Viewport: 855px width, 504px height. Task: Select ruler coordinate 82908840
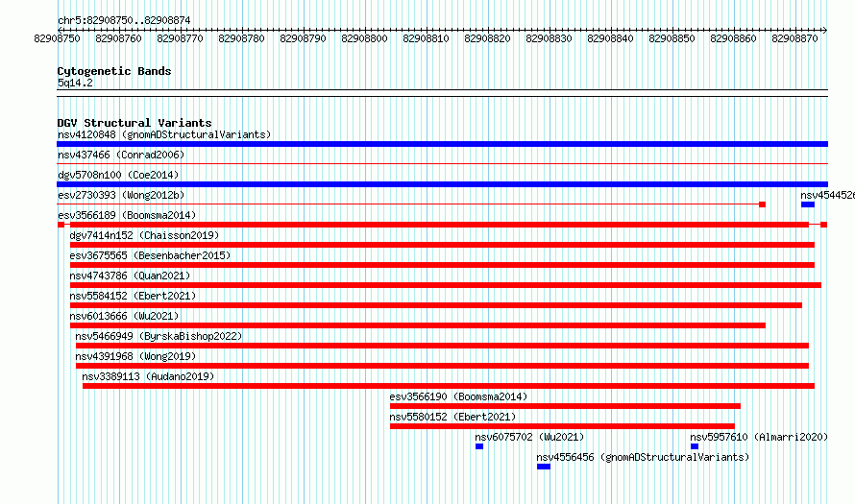click(x=610, y=38)
